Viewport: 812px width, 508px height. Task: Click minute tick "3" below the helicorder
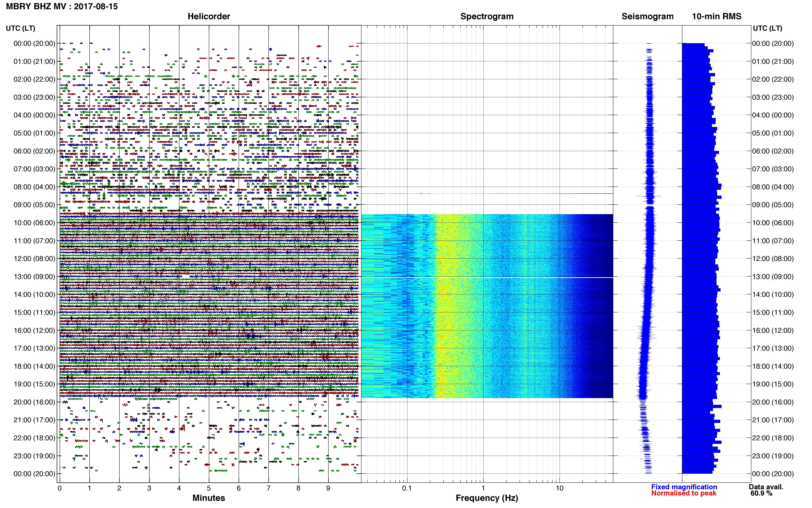coord(149,488)
